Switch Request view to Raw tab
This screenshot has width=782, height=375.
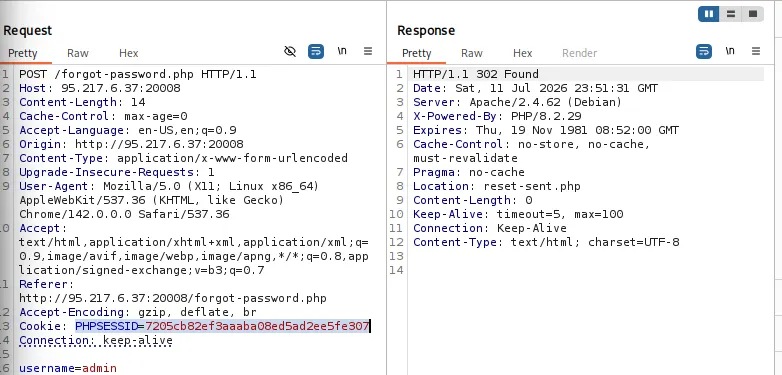point(78,53)
